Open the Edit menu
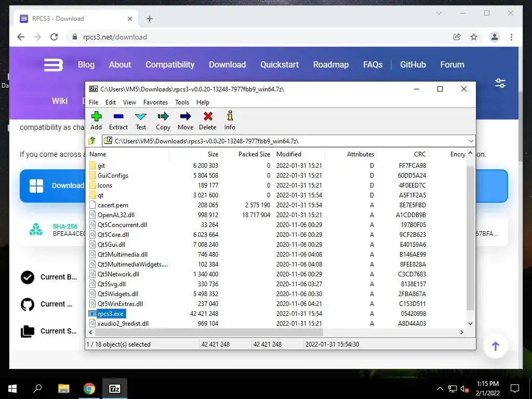 pyautogui.click(x=111, y=102)
